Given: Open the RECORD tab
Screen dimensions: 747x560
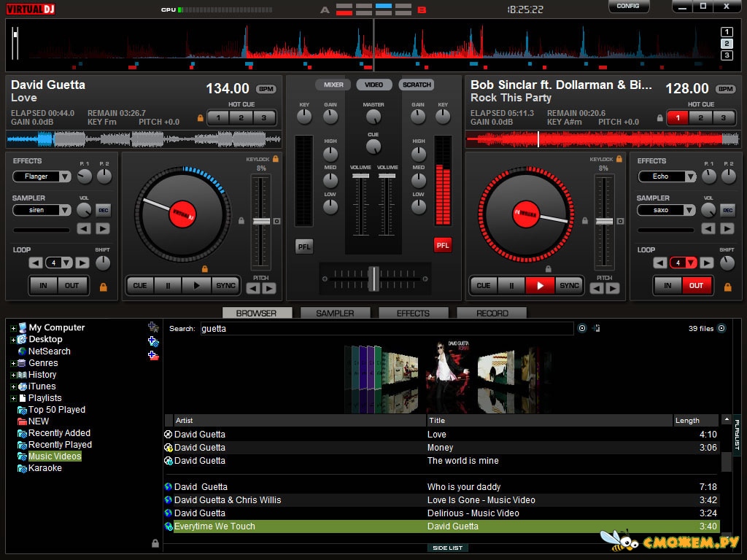Looking at the screenshot, I should point(492,313).
